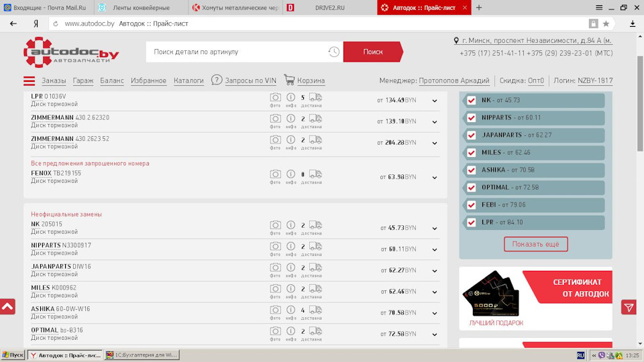This screenshot has height=362, width=644.
Task: Click the shopping cart icon
Action: [x=289, y=80]
